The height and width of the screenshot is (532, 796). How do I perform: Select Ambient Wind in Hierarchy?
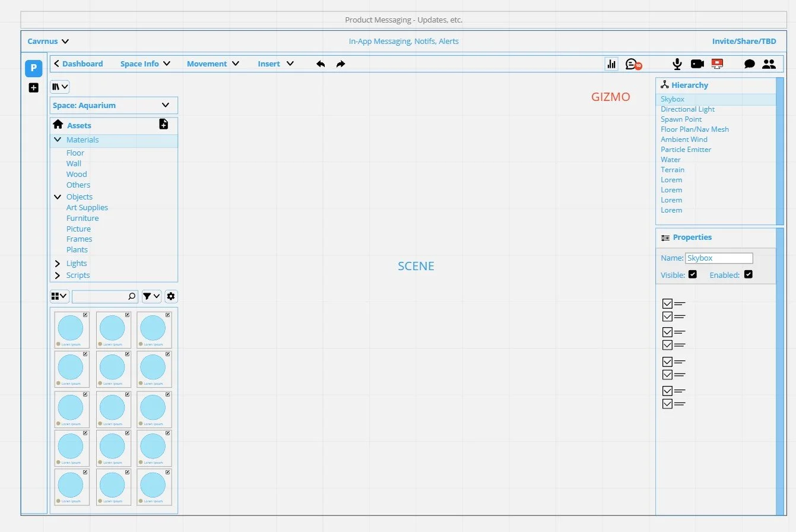click(x=684, y=140)
